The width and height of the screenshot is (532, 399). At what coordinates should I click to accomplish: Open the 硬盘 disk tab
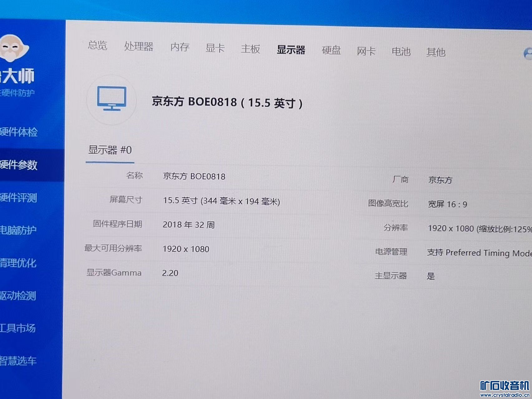[331, 51]
